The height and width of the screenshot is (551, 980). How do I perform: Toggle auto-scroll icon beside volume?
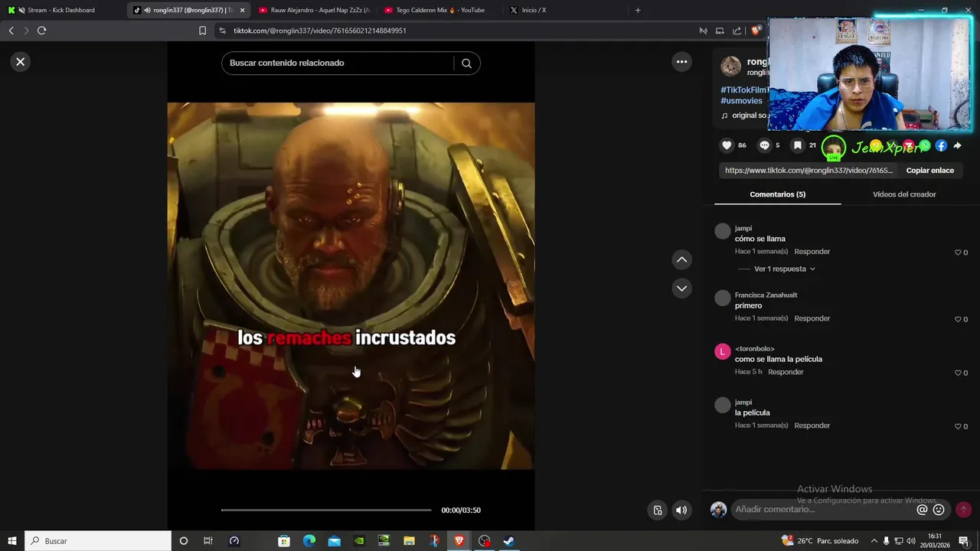point(657,510)
